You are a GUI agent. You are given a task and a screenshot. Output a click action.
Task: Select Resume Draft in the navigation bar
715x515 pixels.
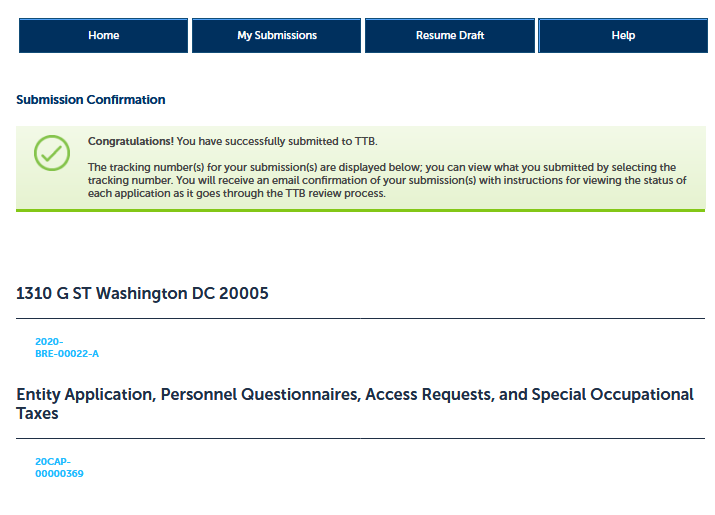pos(450,36)
